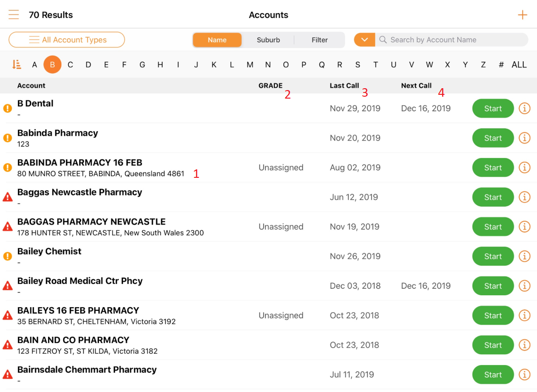This screenshot has width=537, height=392.
Task: Select address 80 MUNRO STREET, BABINDA
Action: click(101, 174)
